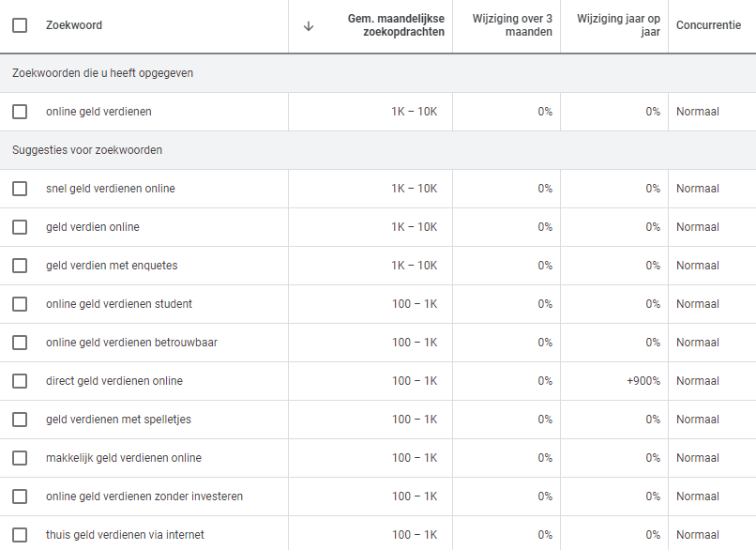Enable checkbox for 'geld verdienen met spelletjes'
Screen dimensions: 756x550
click(x=20, y=420)
